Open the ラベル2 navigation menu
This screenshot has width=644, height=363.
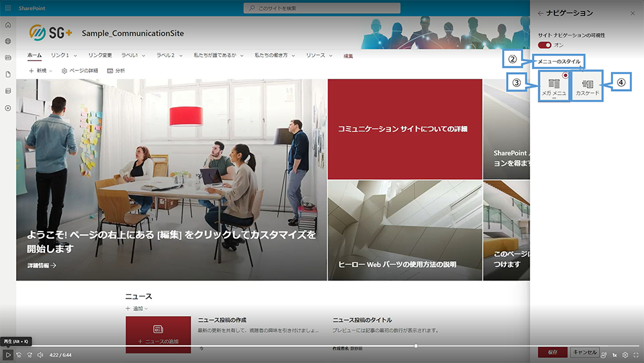point(165,55)
